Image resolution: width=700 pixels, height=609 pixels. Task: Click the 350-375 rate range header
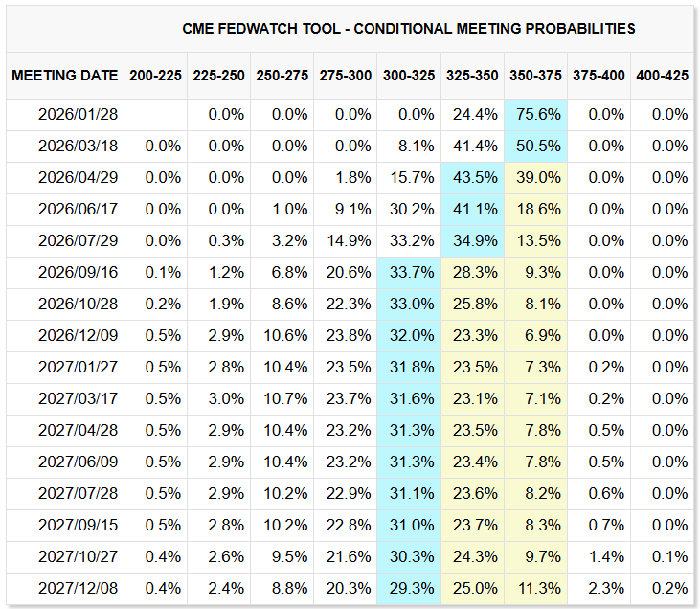click(535, 76)
